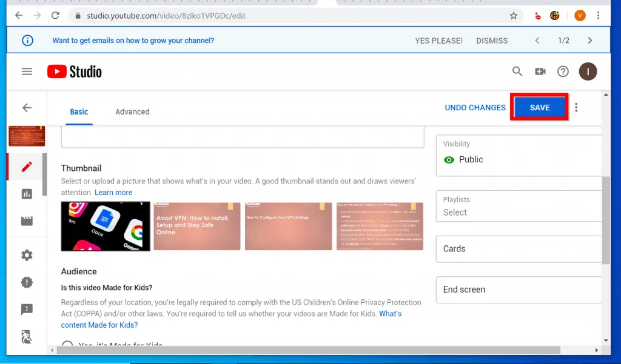Toggle the bookmark star in address bar
The height and width of the screenshot is (364, 621).
513,15
